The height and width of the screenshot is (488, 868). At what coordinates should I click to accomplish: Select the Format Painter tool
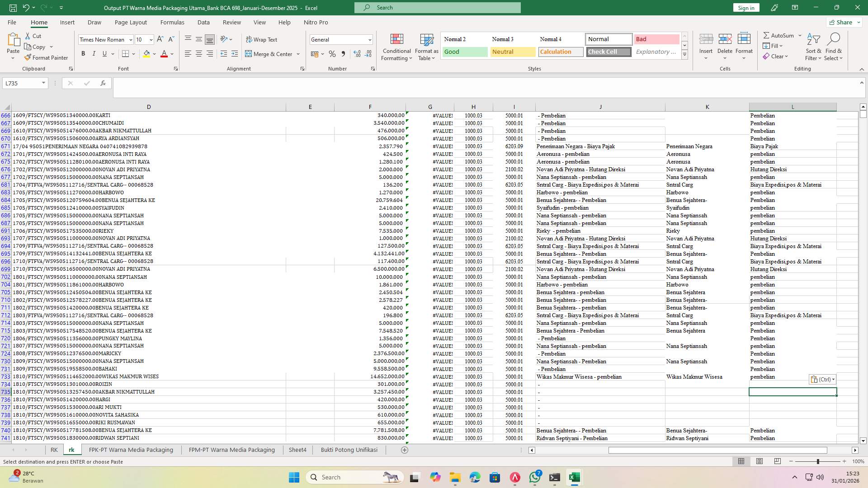(x=47, y=57)
